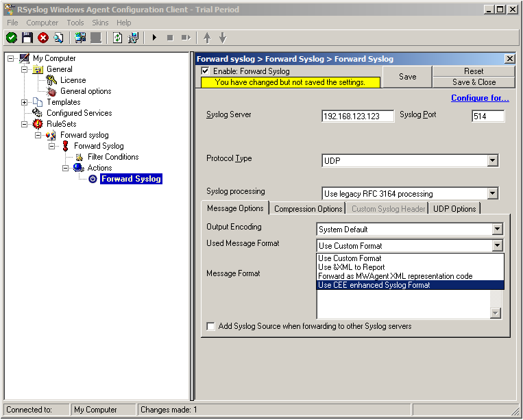Open the Output Encoding dropdown
The height and width of the screenshot is (420, 523).
tap(497, 230)
